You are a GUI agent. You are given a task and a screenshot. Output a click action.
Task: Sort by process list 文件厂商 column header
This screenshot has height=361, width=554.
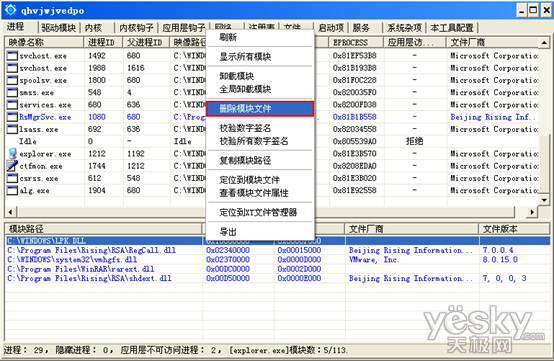point(493,42)
